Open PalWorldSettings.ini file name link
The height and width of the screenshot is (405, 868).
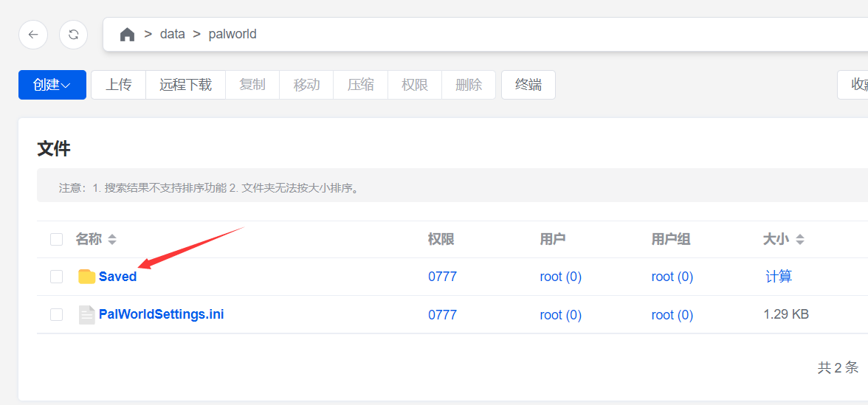click(162, 315)
